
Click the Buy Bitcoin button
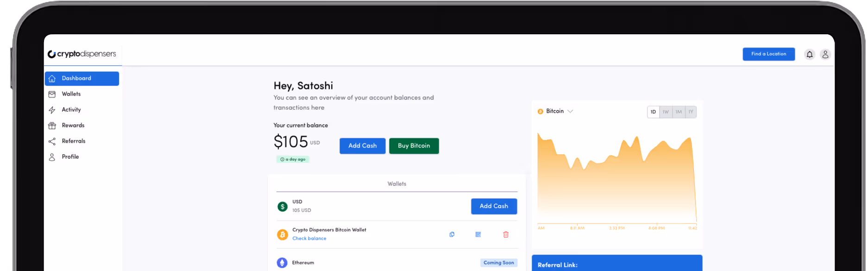coord(414,146)
